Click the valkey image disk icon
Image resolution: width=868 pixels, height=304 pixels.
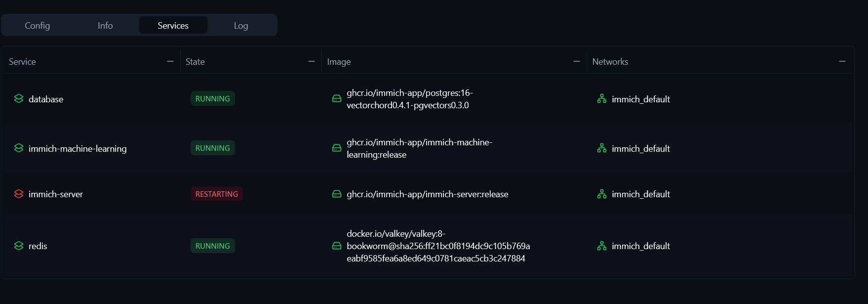click(337, 246)
